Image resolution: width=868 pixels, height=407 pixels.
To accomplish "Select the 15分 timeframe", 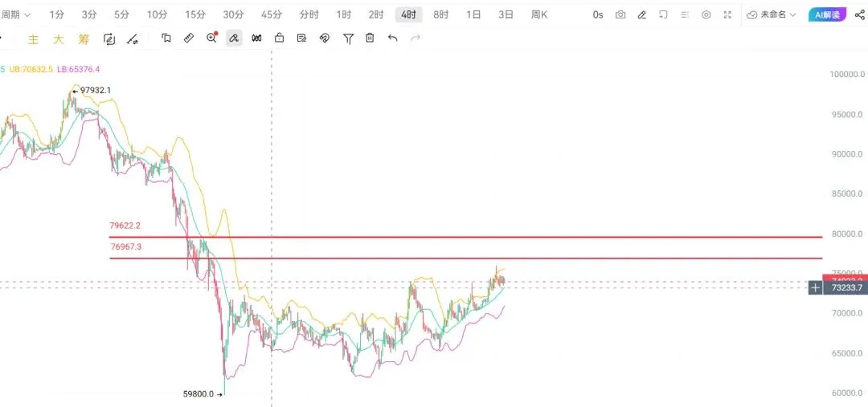I will click(194, 15).
